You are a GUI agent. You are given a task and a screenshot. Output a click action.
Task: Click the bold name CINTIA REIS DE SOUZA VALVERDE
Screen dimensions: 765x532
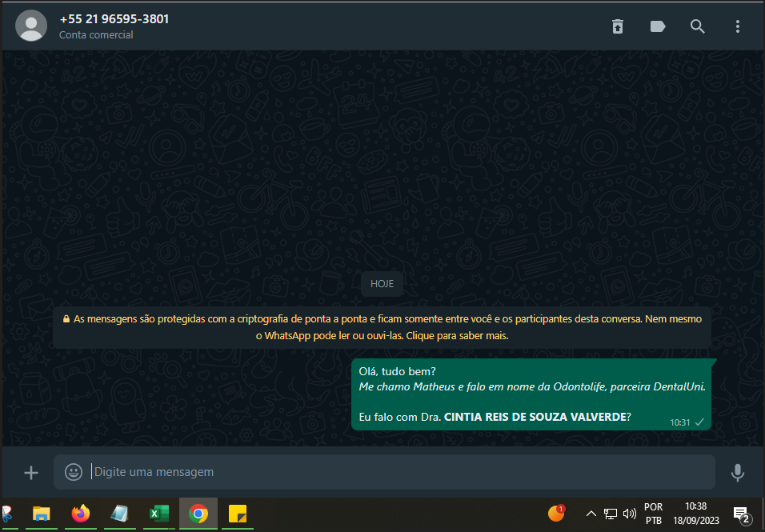[x=535, y=417]
